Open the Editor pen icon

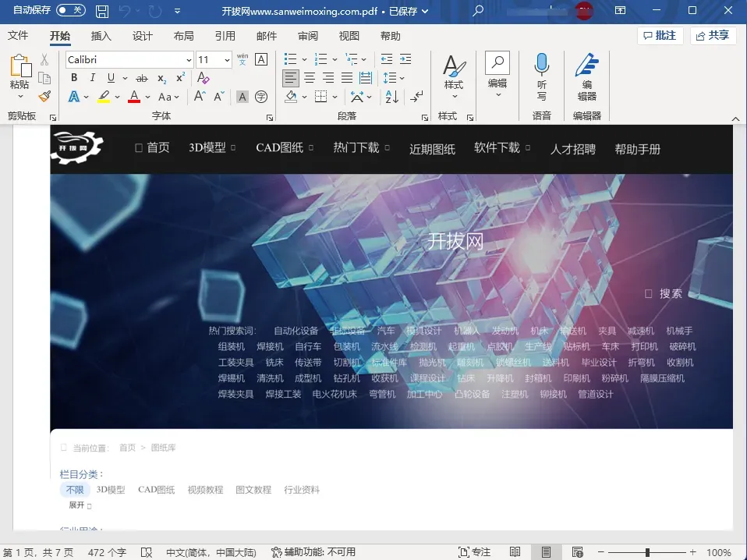(x=586, y=76)
